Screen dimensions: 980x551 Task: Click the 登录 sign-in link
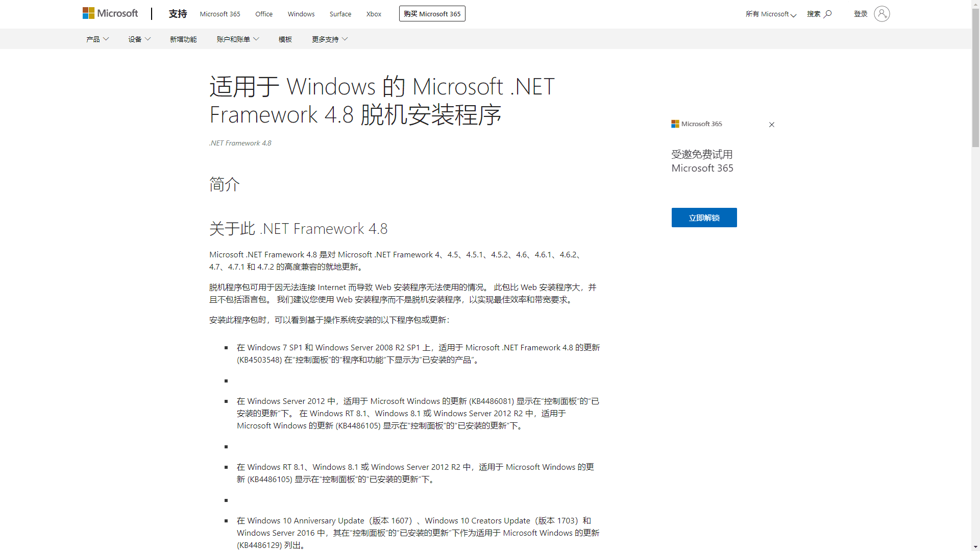(x=861, y=14)
